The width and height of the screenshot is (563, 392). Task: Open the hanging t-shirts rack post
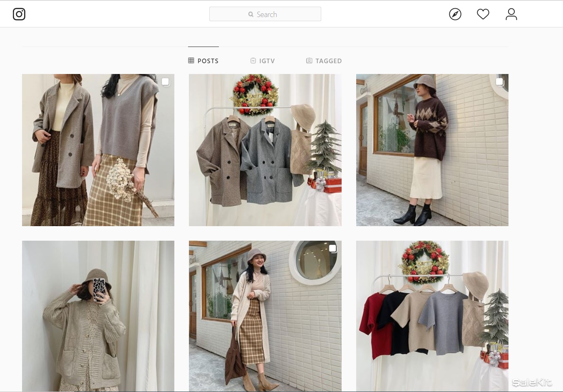click(x=432, y=316)
